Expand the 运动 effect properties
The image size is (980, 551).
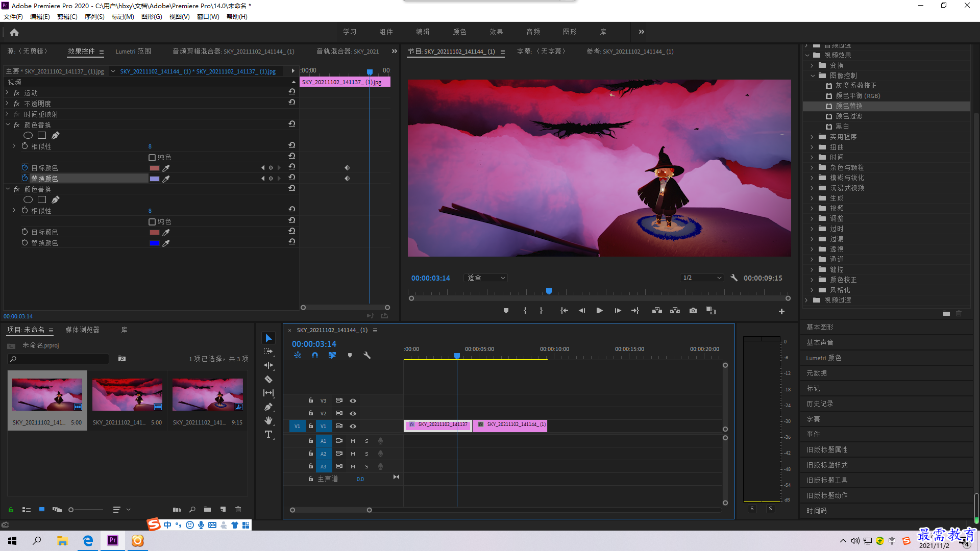tap(7, 93)
